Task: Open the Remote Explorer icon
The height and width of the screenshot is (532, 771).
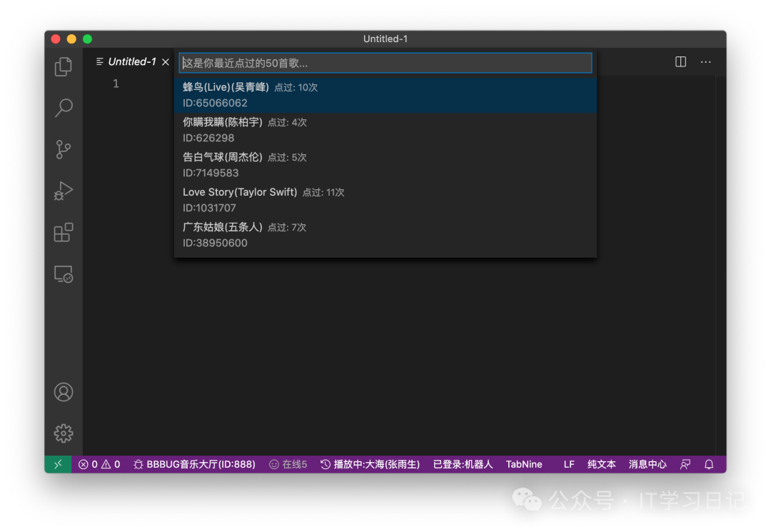Action: point(64,274)
